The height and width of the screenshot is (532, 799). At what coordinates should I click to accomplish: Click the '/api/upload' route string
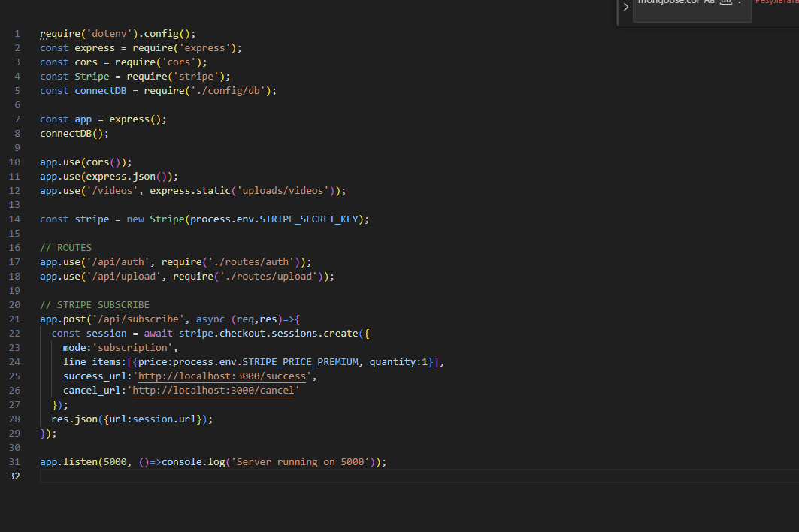point(124,277)
